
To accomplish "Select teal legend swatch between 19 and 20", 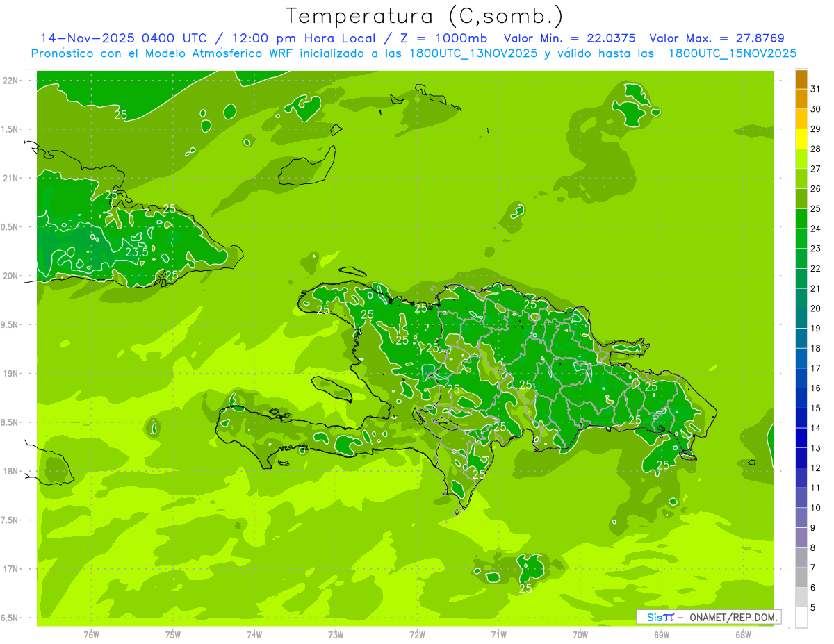I will click(x=801, y=318).
